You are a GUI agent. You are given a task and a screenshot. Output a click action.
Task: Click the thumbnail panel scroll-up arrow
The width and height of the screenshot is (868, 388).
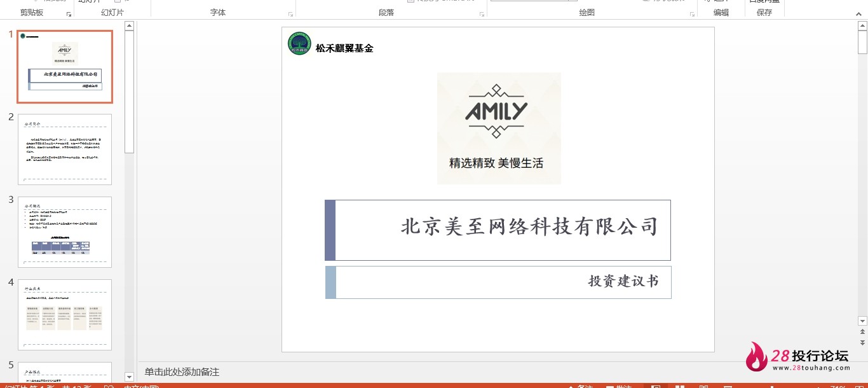[x=129, y=26]
